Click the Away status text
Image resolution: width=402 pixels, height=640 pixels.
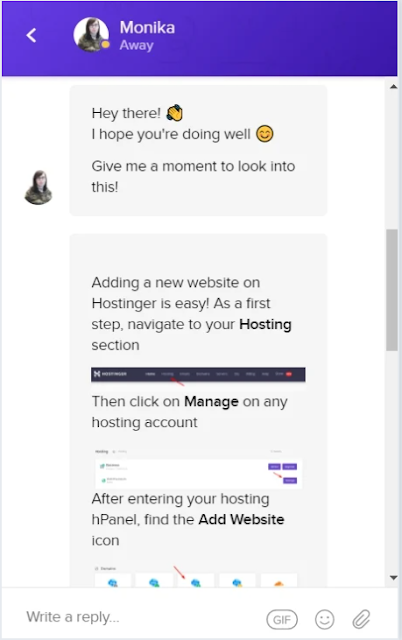[136, 45]
